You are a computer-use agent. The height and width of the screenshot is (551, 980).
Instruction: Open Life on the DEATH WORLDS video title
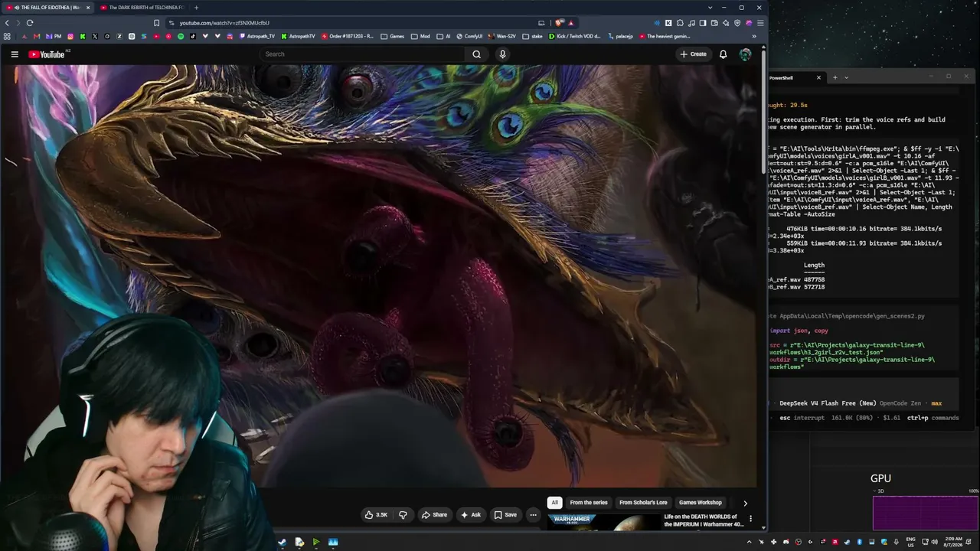click(704, 520)
